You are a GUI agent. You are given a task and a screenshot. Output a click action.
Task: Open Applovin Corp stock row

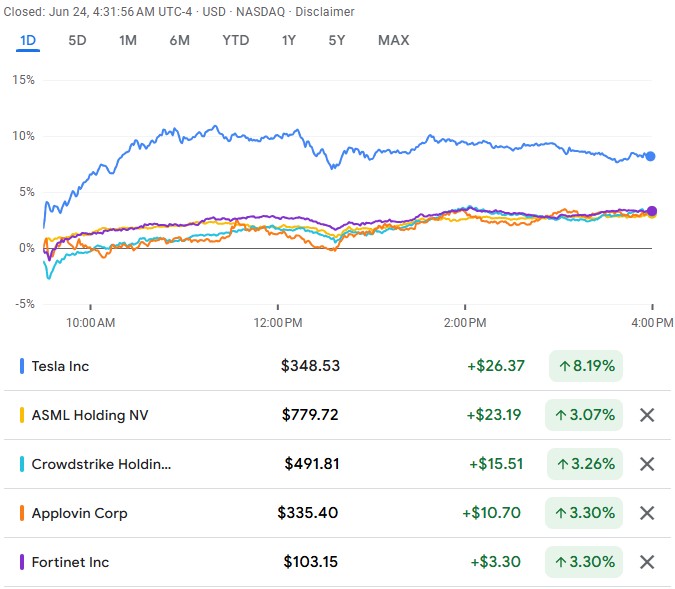click(x=338, y=513)
